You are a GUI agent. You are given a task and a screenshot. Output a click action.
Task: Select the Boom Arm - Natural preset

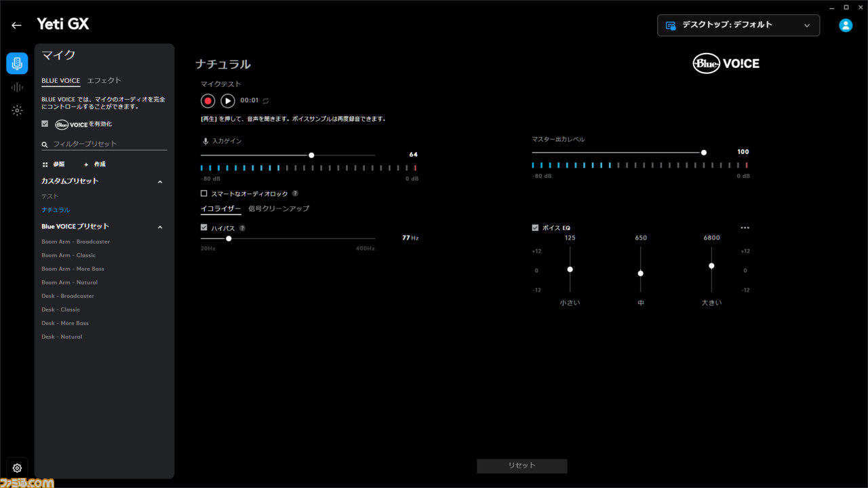[x=69, y=282]
